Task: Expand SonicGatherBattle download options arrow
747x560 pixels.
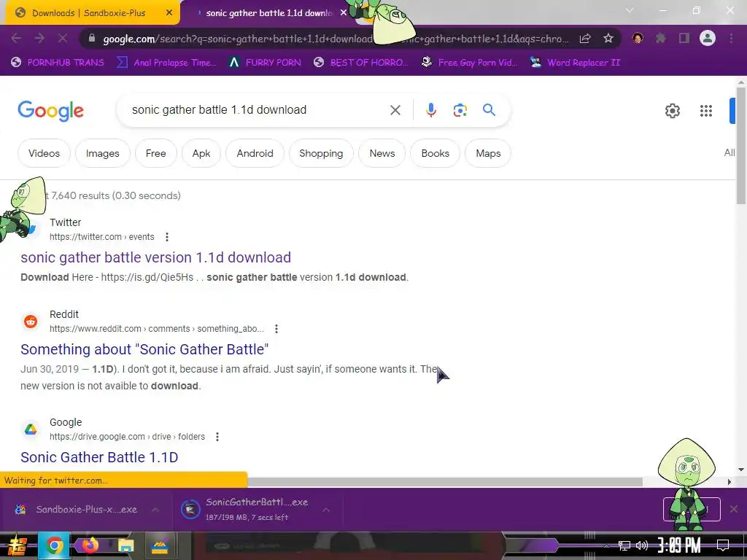Action: (x=326, y=510)
